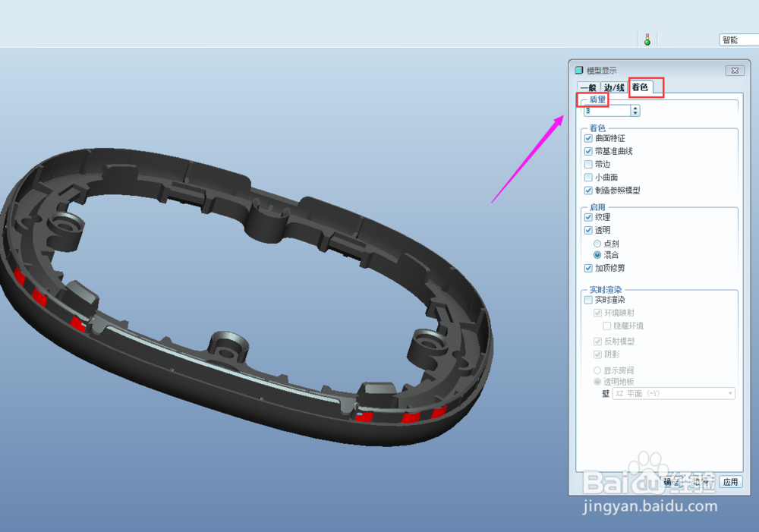Click the 质量 value input field
Screen dimensions: 759x532
[x=607, y=111]
